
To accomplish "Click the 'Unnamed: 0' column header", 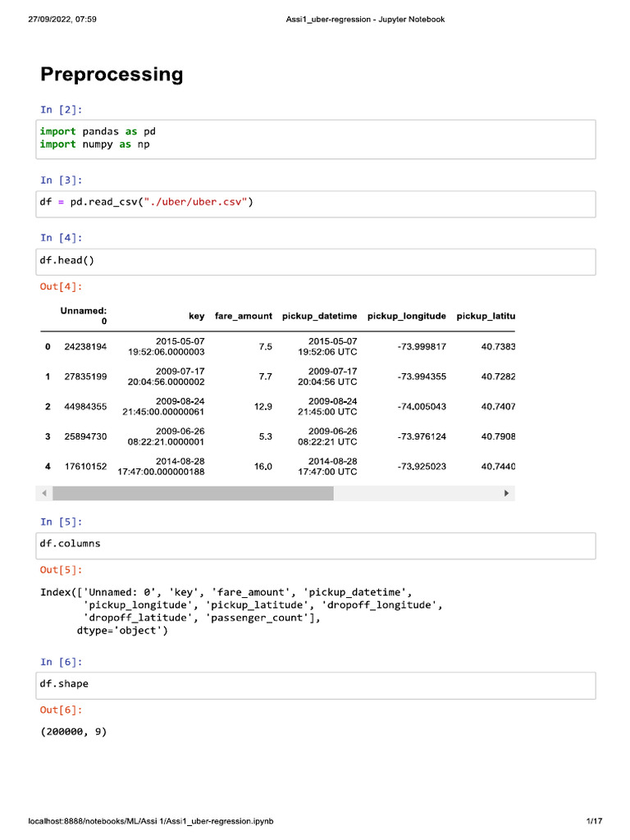I will click(x=84, y=316).
